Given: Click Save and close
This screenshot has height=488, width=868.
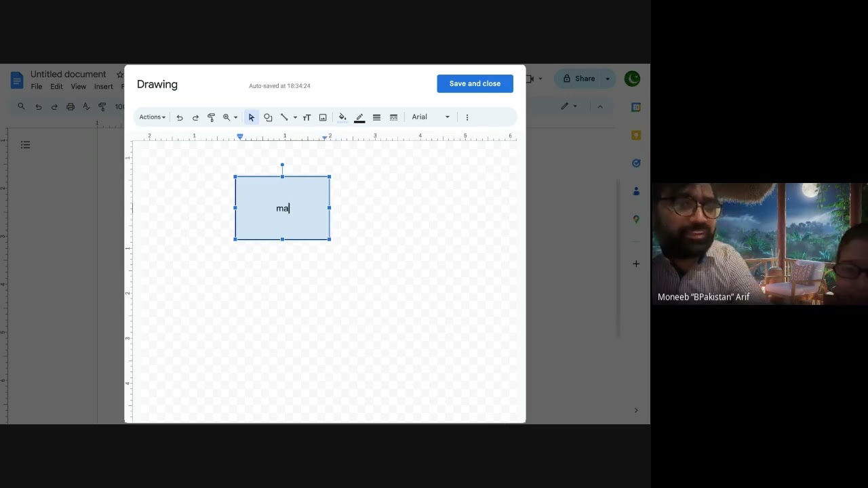Looking at the screenshot, I should (x=475, y=83).
